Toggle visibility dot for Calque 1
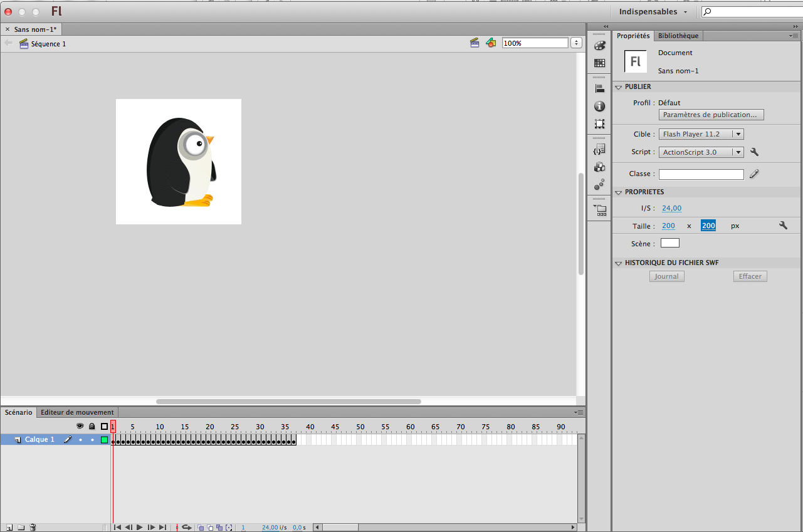The image size is (803, 532). point(80,440)
